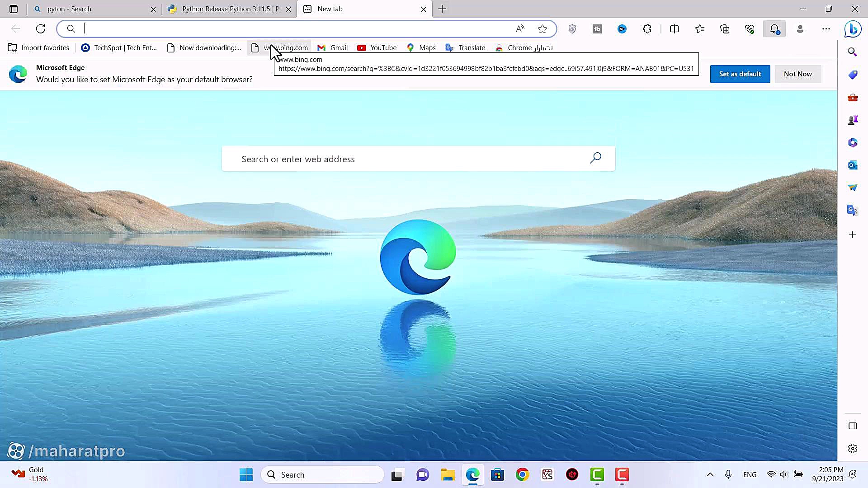Add a sidebar app with plus icon
This screenshot has width=868, height=488.
[x=853, y=235]
